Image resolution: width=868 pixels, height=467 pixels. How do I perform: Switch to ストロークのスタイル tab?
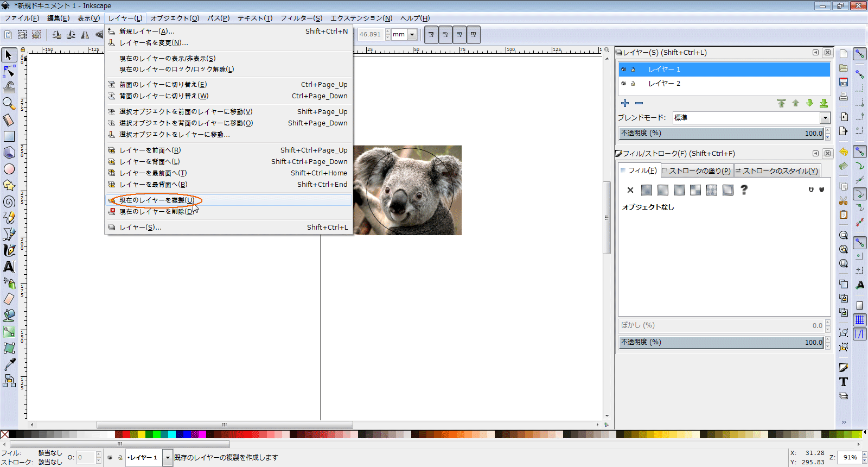[x=777, y=171]
